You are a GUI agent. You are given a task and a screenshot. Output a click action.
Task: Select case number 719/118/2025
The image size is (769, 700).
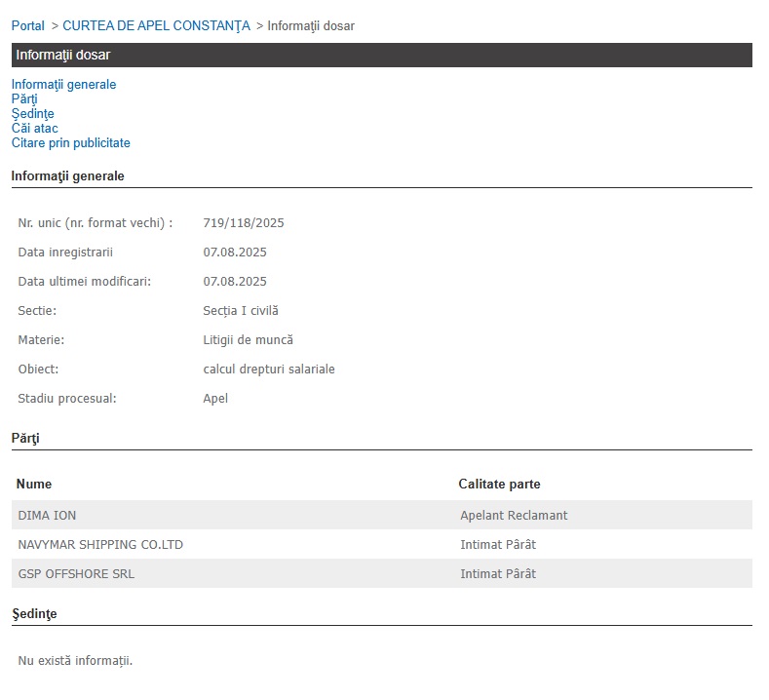(244, 222)
